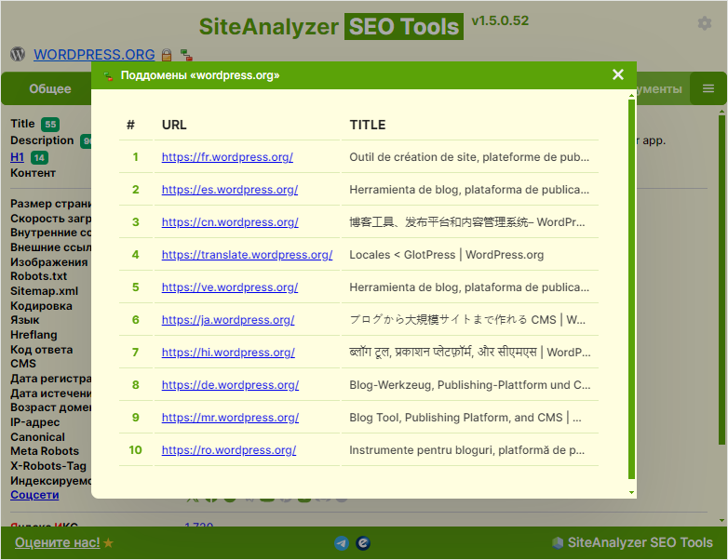Click title 'Instrumente pentru bloguri...'
This screenshot has width=728, height=560.
[467, 449]
